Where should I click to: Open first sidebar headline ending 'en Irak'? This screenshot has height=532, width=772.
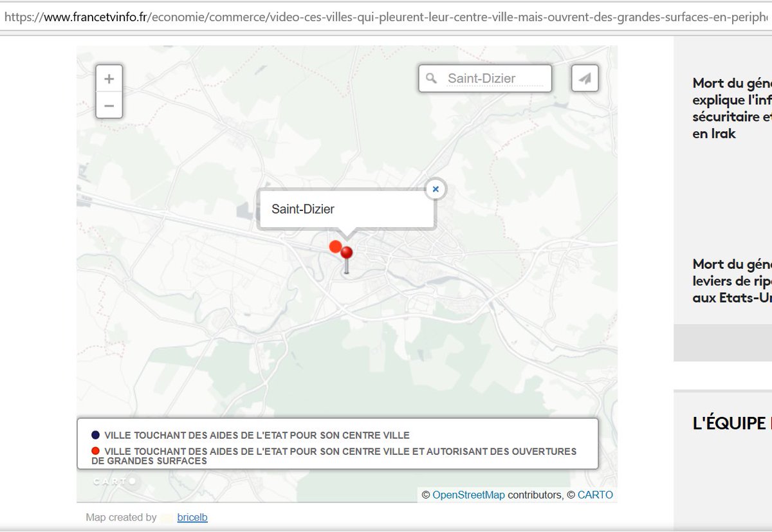point(732,109)
